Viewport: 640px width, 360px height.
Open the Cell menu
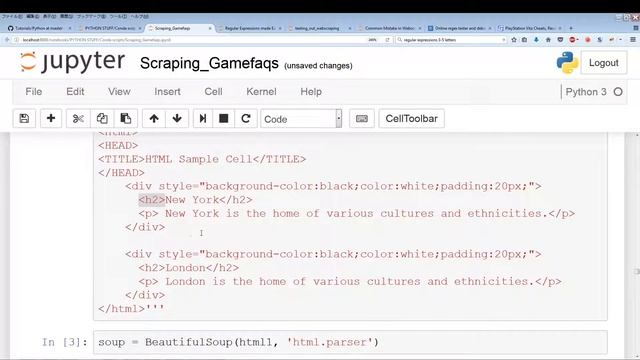point(213,91)
